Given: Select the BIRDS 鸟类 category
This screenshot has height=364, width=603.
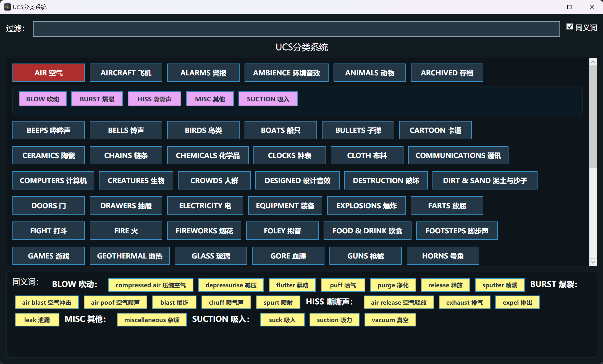Looking at the screenshot, I should pos(203,130).
